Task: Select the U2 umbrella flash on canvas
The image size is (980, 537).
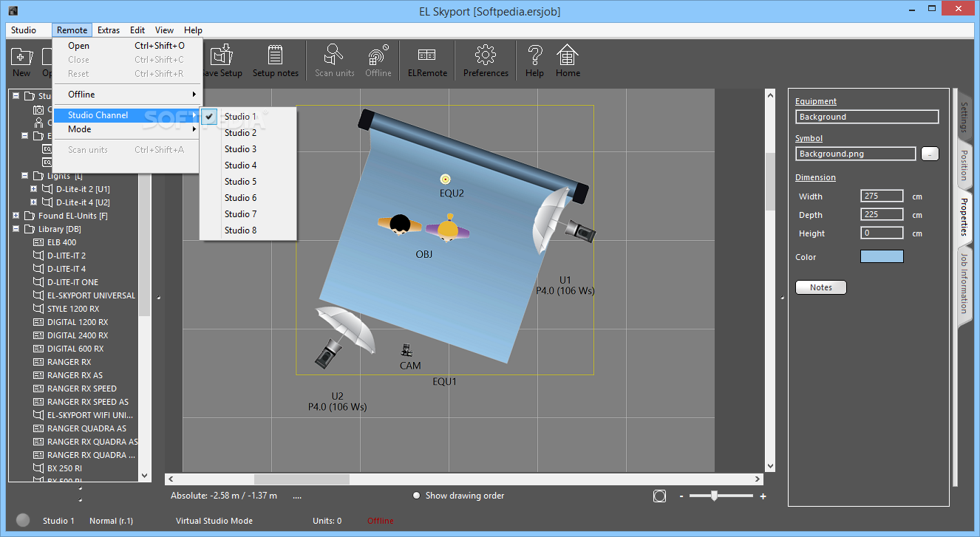Action: (x=345, y=337)
